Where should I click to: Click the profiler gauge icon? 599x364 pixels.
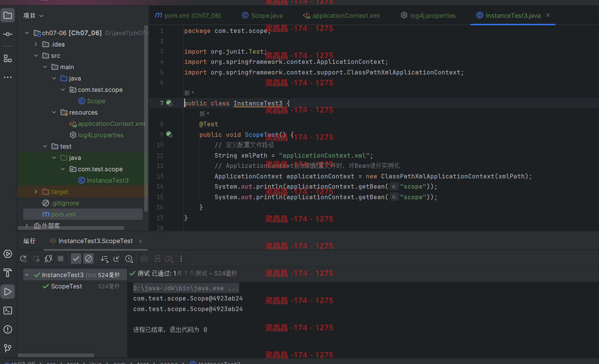pos(169,259)
